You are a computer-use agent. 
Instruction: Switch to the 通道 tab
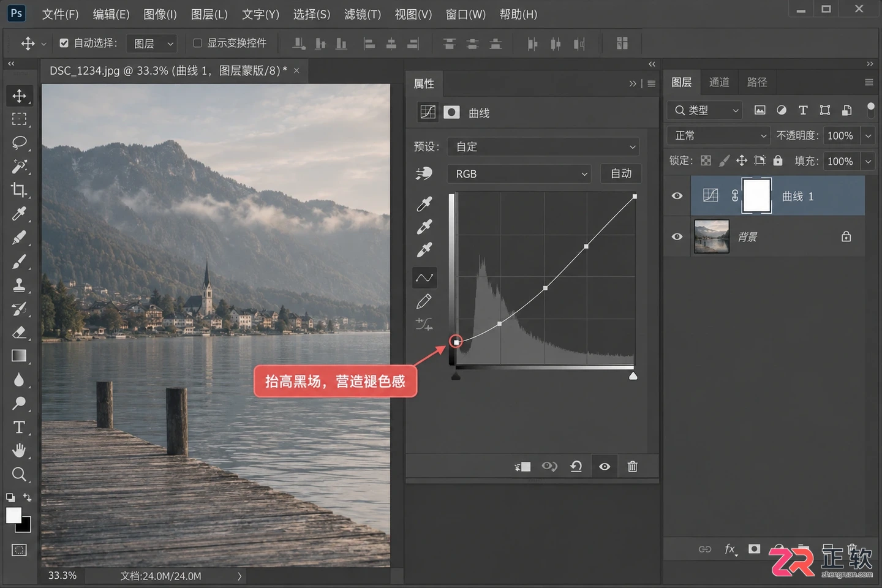[719, 82]
